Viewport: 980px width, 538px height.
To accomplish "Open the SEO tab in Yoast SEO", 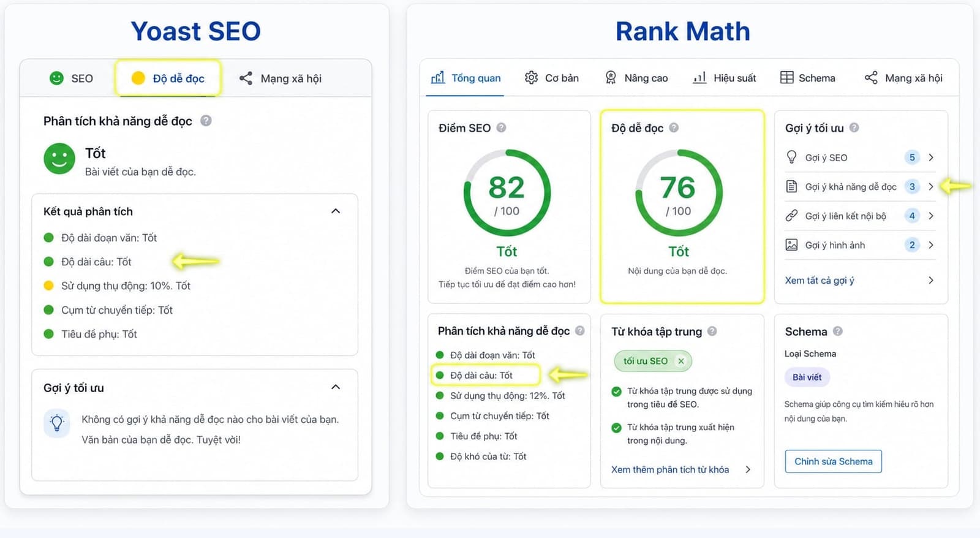I will (x=71, y=78).
